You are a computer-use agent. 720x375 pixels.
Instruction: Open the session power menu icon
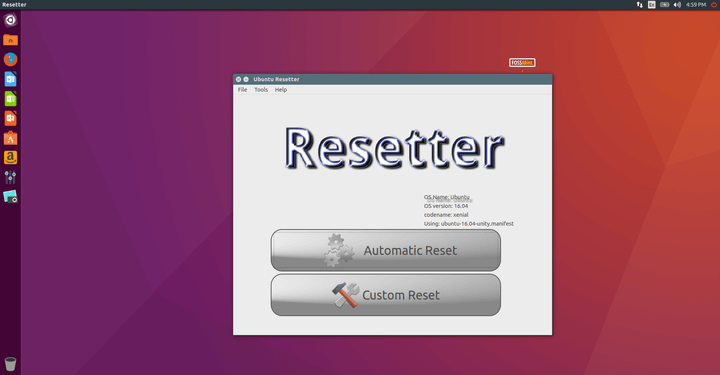(x=714, y=5)
